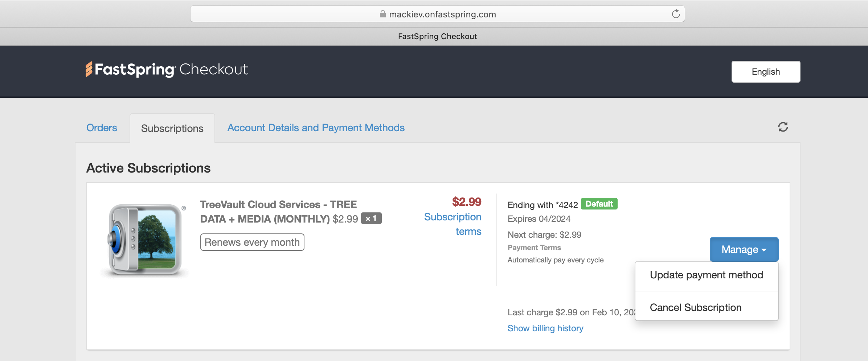
Task: Open the English language selector
Action: (x=766, y=72)
